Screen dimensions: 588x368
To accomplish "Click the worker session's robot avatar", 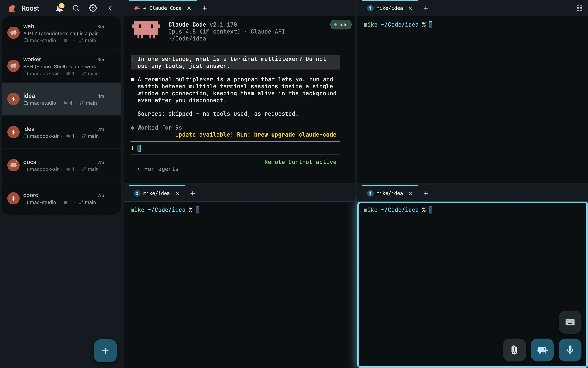I will pos(13,66).
